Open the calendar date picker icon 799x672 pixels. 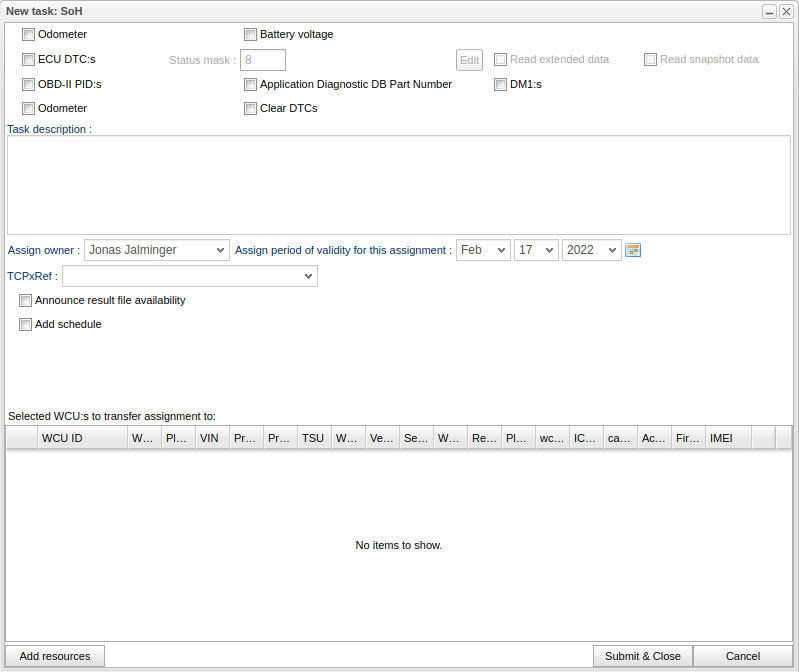click(632, 250)
